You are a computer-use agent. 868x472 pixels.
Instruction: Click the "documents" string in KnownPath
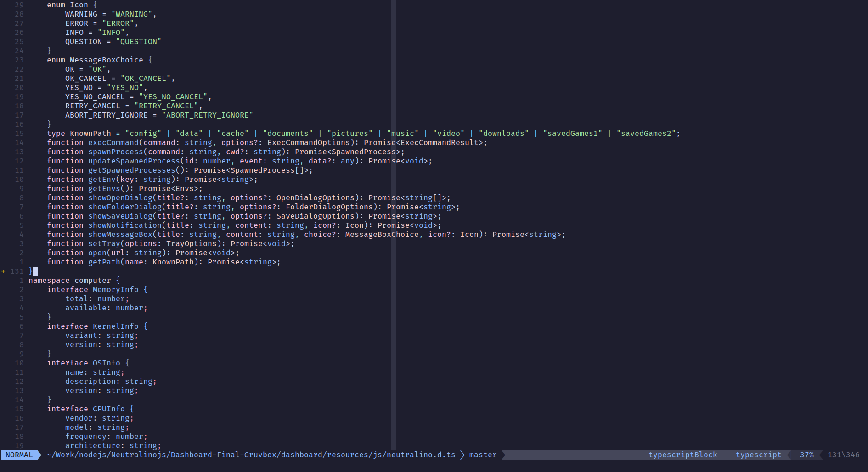coord(287,134)
